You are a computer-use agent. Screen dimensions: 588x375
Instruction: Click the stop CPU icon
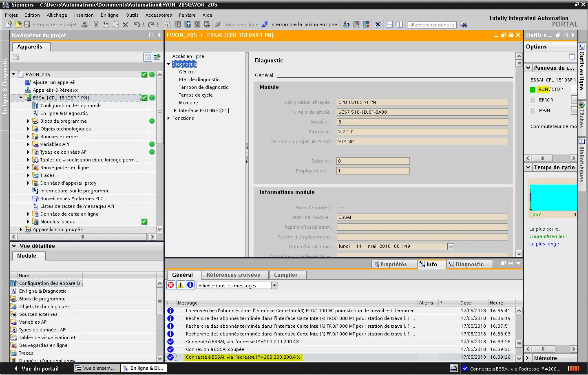click(x=366, y=24)
